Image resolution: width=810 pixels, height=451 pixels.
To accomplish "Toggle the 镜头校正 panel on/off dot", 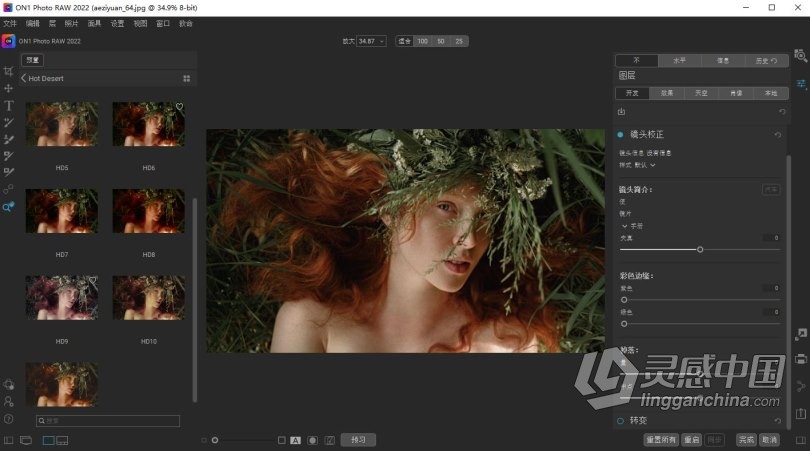I will (x=620, y=135).
